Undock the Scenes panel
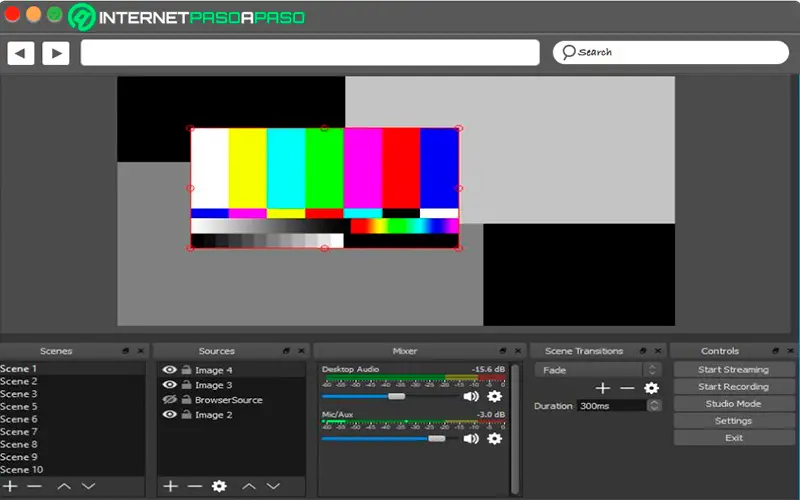 click(x=126, y=351)
